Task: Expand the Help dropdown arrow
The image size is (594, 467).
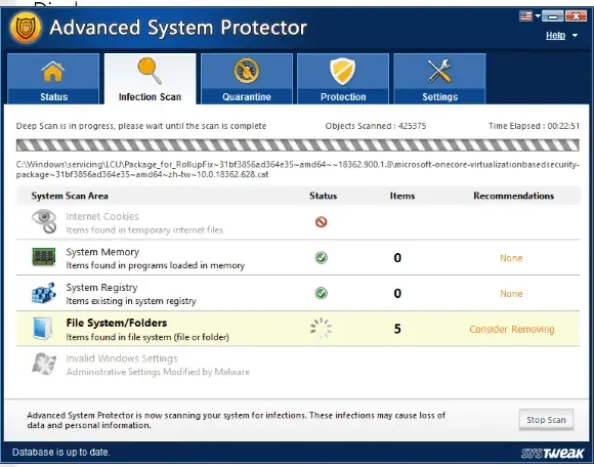Action: click(575, 36)
